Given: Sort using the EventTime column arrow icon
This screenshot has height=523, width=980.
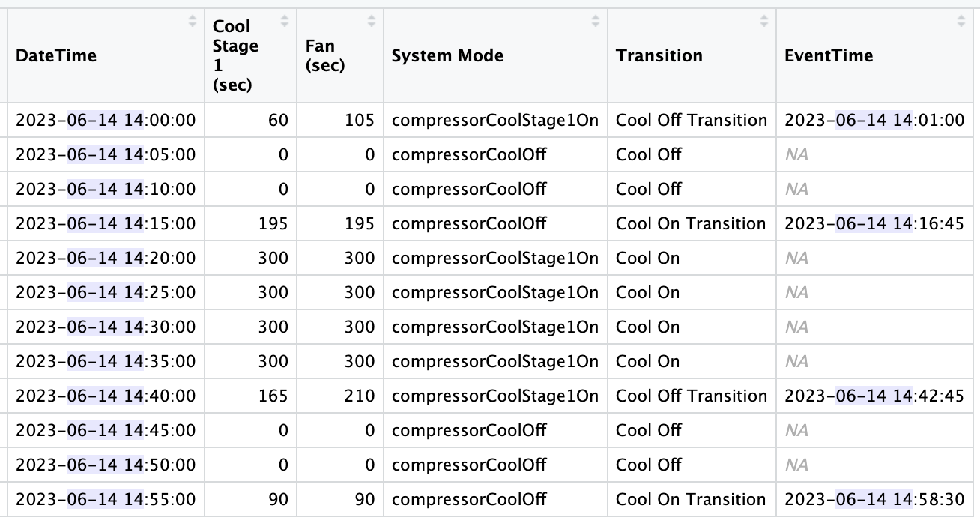Looking at the screenshot, I should [961, 21].
